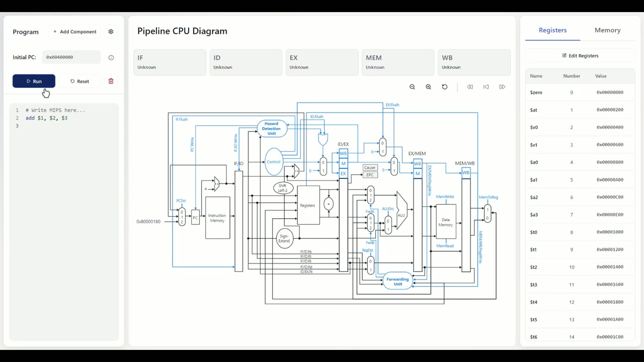Focus the Initial PC address field

pos(71,57)
